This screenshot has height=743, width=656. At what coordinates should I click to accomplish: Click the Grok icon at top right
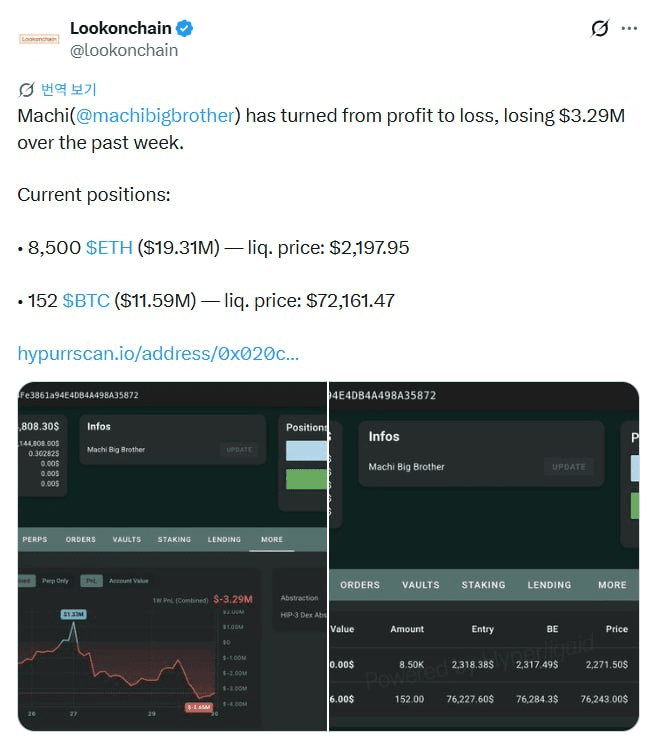[x=599, y=28]
